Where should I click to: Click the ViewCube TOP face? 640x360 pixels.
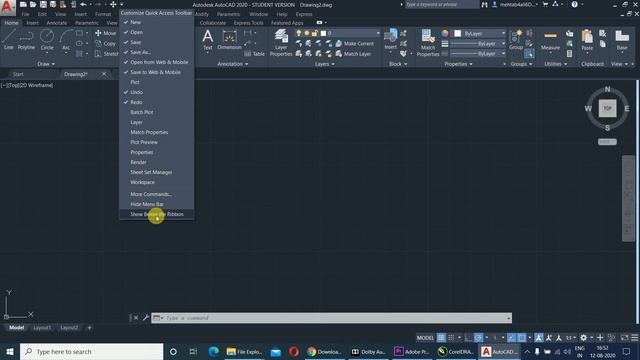pyautogui.click(x=607, y=108)
